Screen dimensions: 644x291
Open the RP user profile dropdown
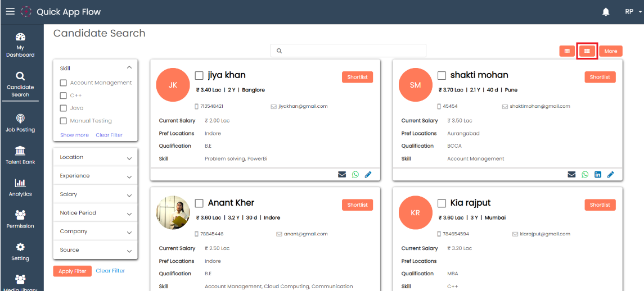633,12
